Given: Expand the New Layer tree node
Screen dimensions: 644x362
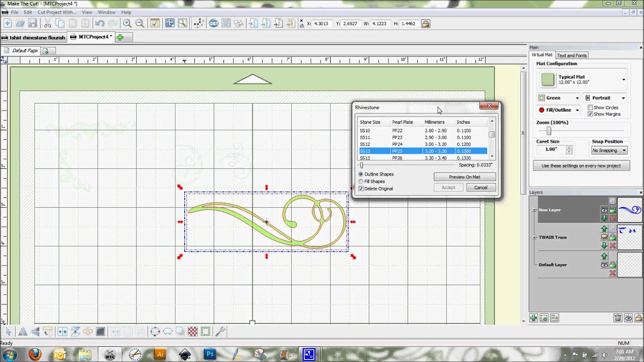Looking at the screenshot, I should click(534, 210).
